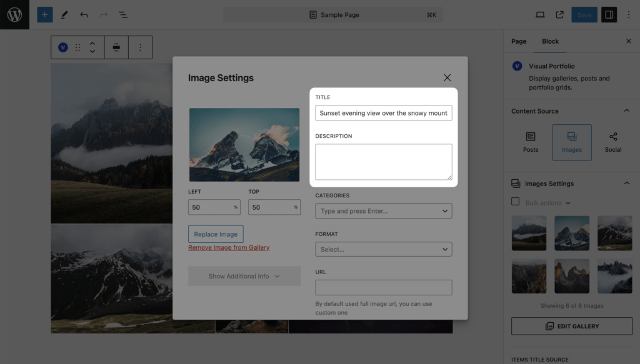Tick the Bulk actions checkbox
The width and height of the screenshot is (640, 364).
pos(516,202)
